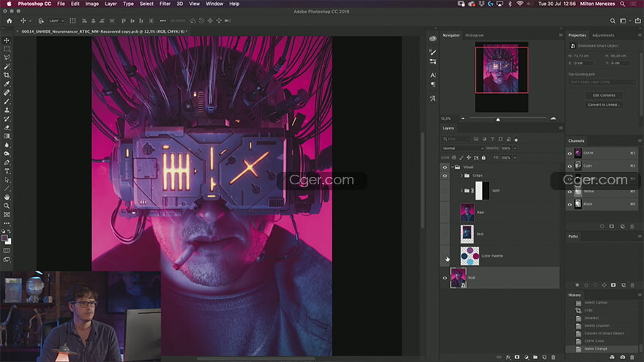The image size is (644, 362).
Task: Open the Layer menu
Action: 111,4
